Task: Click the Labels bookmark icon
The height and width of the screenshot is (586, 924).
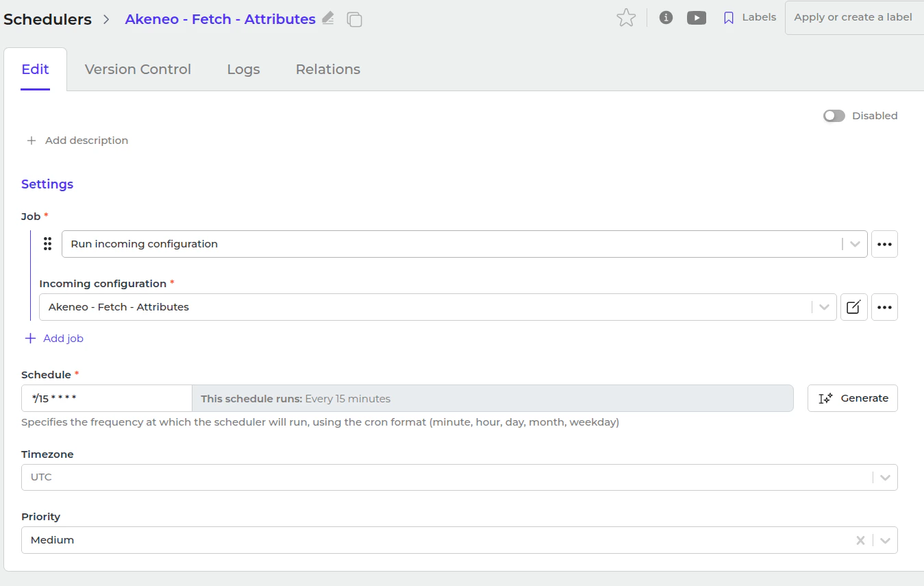Action: point(729,18)
